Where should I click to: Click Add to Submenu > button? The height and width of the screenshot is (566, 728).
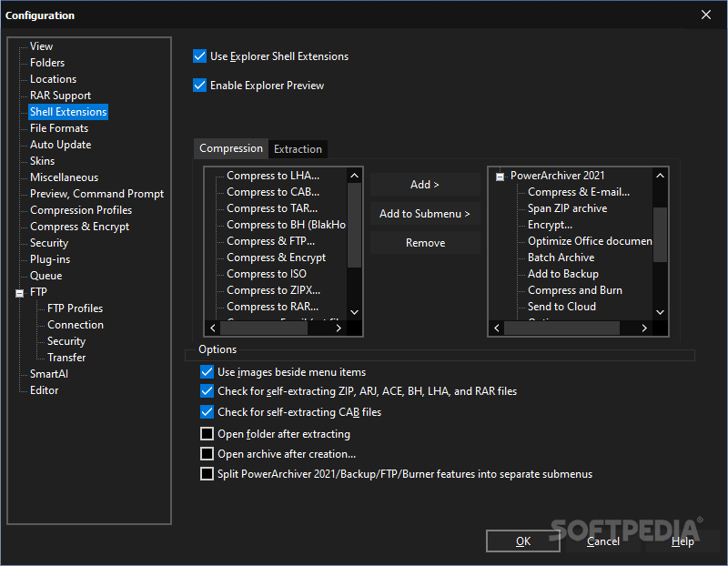(425, 214)
